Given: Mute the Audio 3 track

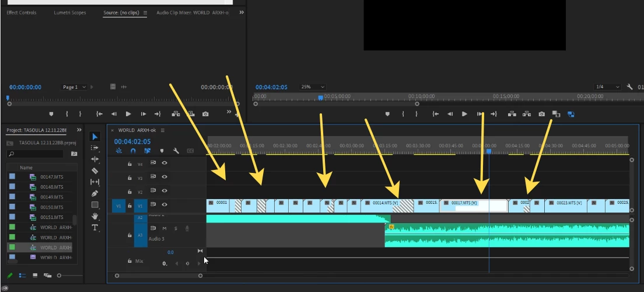Looking at the screenshot, I should 164,228.
